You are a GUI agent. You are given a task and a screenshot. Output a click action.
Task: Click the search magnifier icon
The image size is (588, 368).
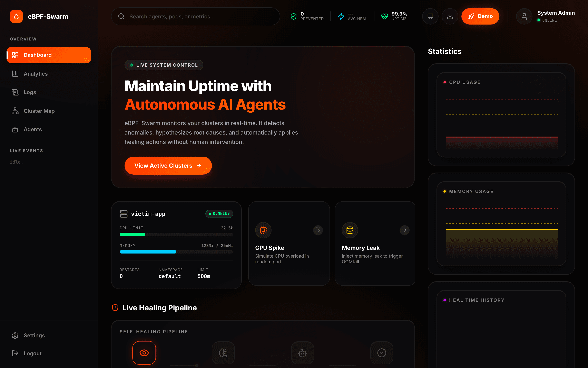click(121, 16)
